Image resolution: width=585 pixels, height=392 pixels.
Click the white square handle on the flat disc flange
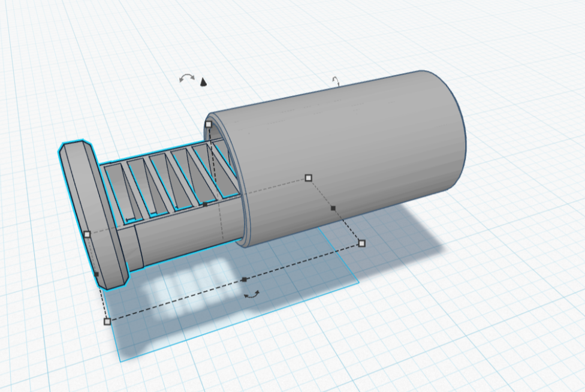point(88,234)
